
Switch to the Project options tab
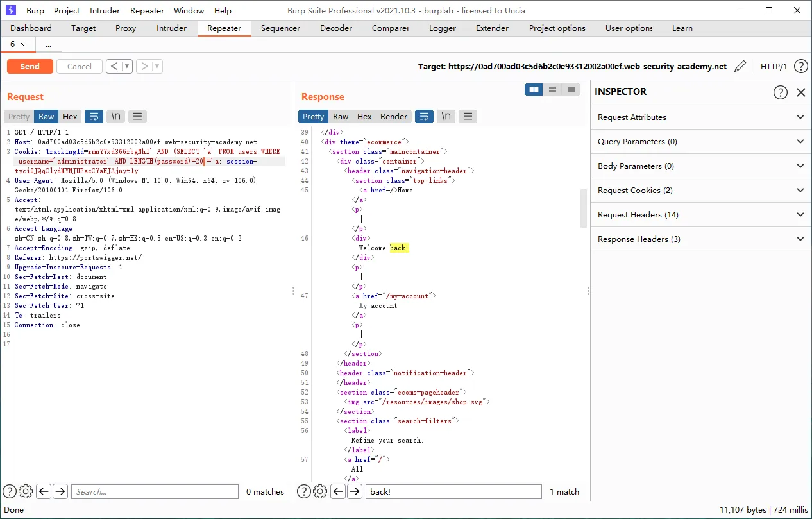coord(557,28)
